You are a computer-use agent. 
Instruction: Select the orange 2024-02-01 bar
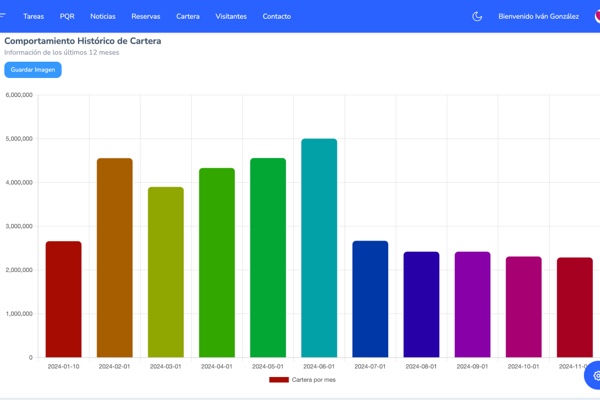pyautogui.click(x=114, y=258)
